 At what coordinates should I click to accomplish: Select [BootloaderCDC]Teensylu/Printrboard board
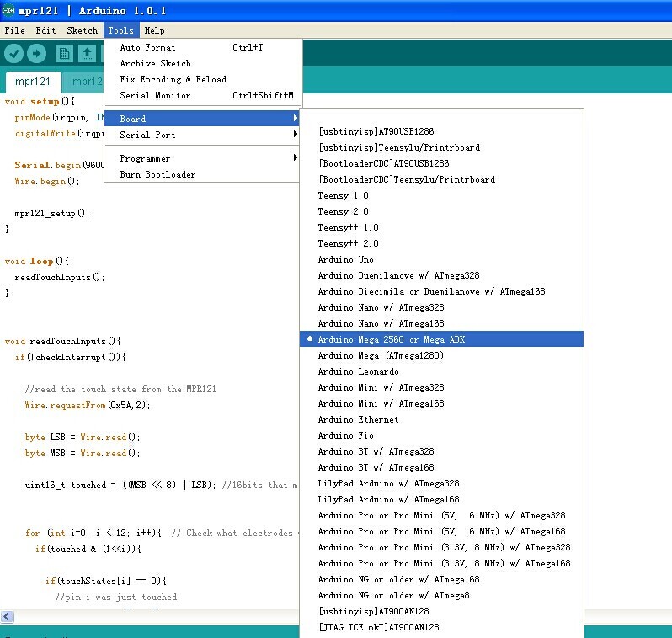tap(441, 179)
